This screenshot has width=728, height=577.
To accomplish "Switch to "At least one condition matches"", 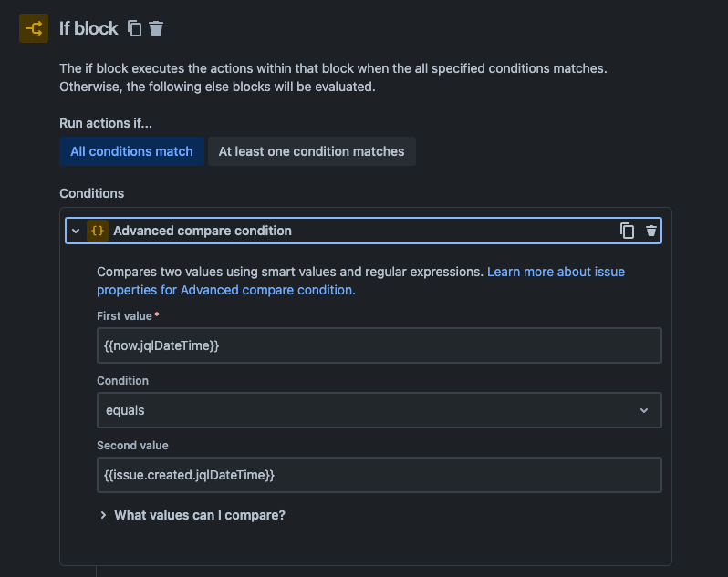I will pos(311,151).
